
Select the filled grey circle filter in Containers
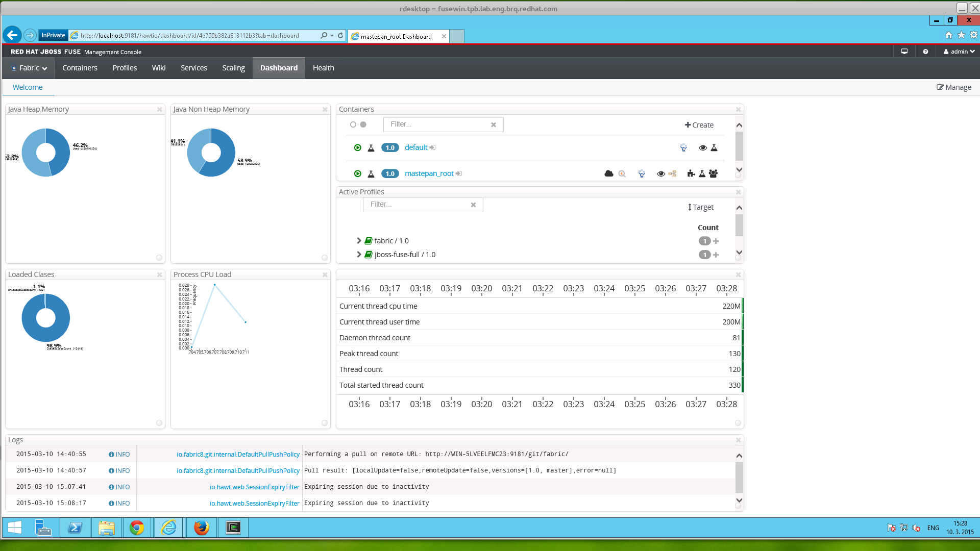coord(363,124)
